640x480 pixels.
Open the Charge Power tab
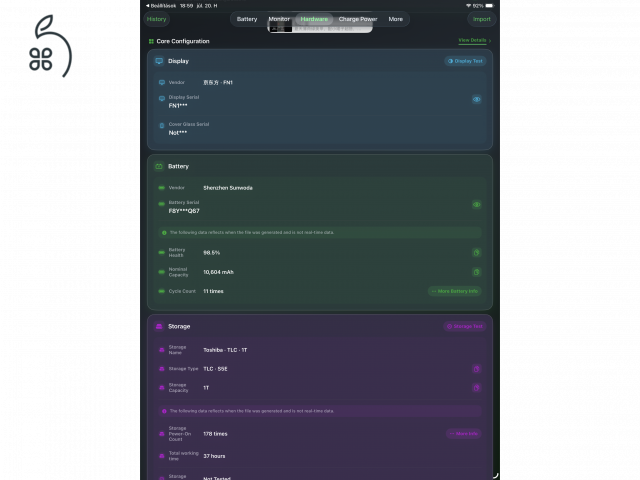tap(358, 19)
